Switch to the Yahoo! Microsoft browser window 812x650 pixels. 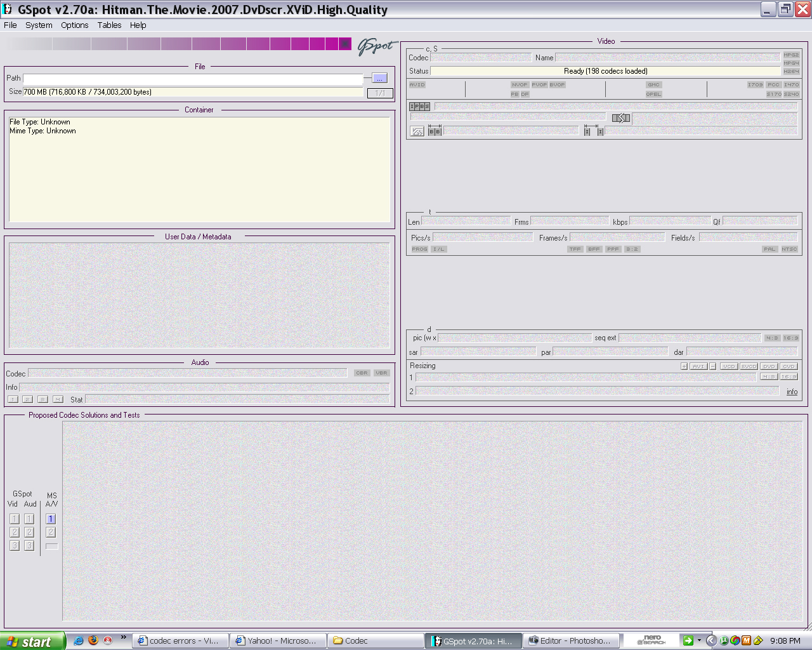click(278, 641)
